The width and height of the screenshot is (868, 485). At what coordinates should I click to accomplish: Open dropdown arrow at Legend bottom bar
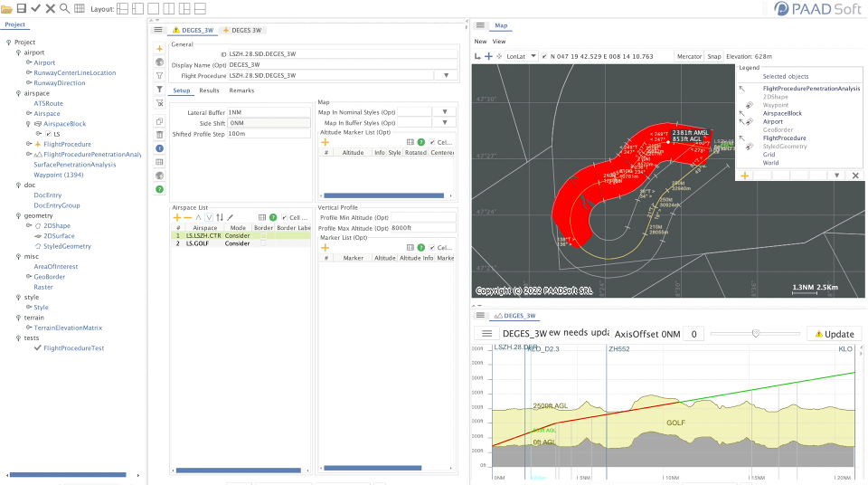(837, 176)
